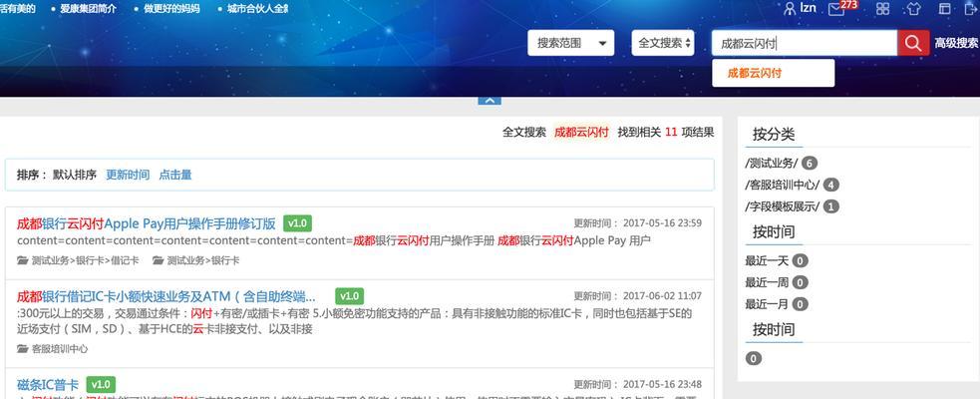Open the mail inbox with 273 messages
This screenshot has height=399, width=980.
point(836,9)
